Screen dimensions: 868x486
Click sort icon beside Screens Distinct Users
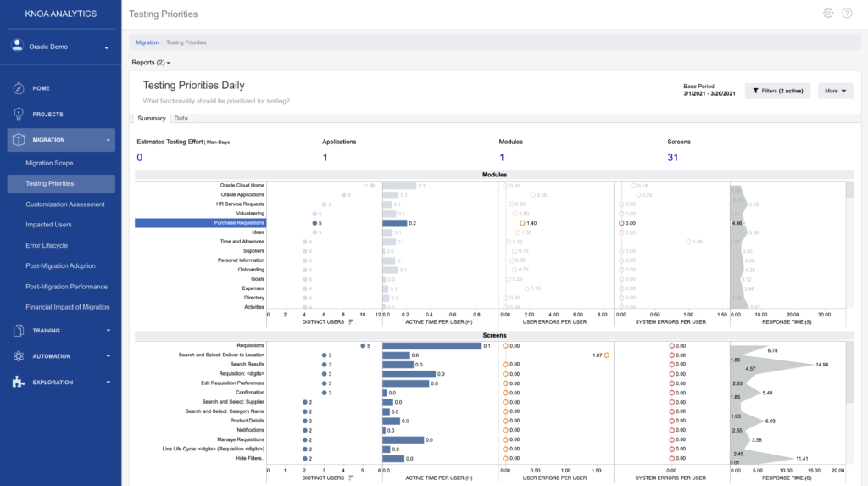pos(351,478)
